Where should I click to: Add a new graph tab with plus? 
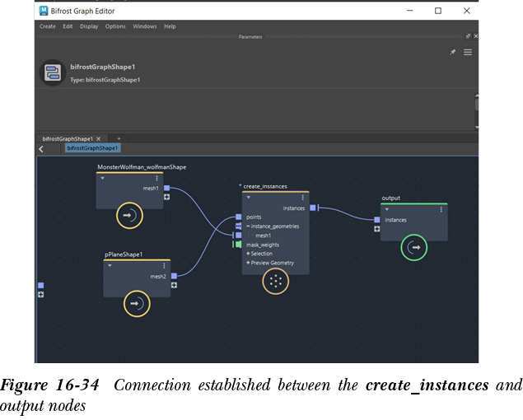119,138
